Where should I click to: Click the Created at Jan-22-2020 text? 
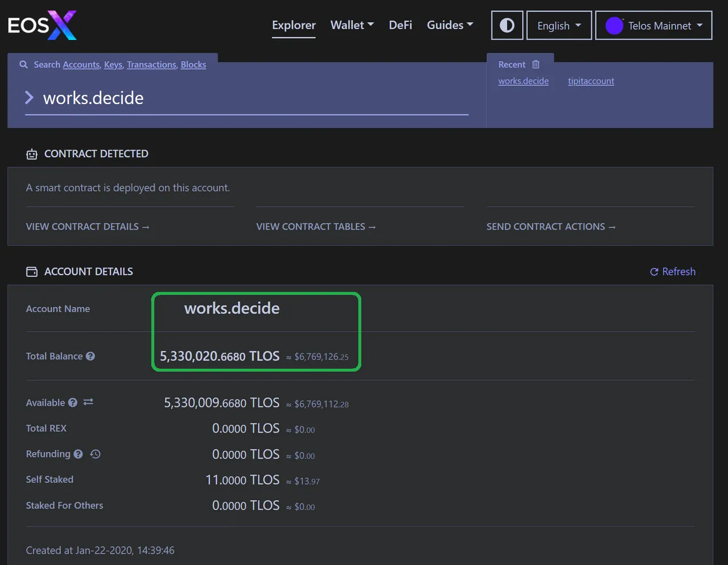(100, 550)
